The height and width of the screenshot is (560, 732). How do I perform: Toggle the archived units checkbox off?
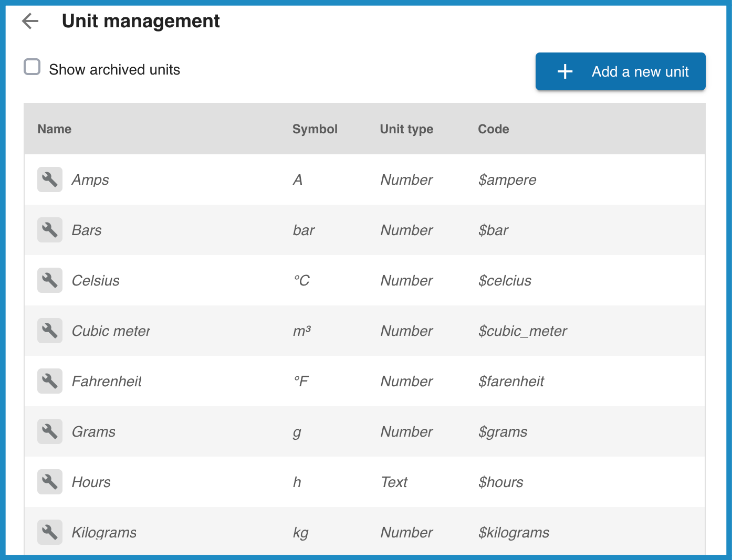coord(32,67)
